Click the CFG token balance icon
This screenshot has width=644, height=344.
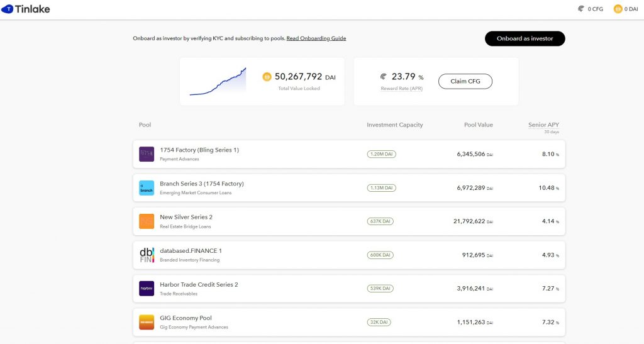580,9
